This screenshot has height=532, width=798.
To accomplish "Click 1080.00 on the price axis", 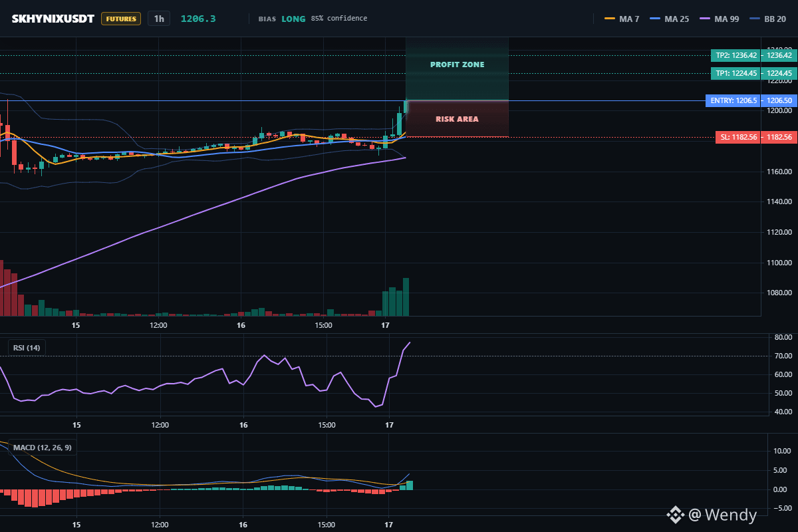I will (779, 293).
